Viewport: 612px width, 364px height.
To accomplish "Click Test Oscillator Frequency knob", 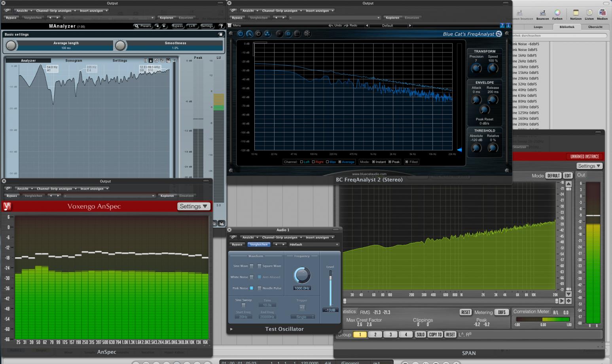I will coord(302,275).
